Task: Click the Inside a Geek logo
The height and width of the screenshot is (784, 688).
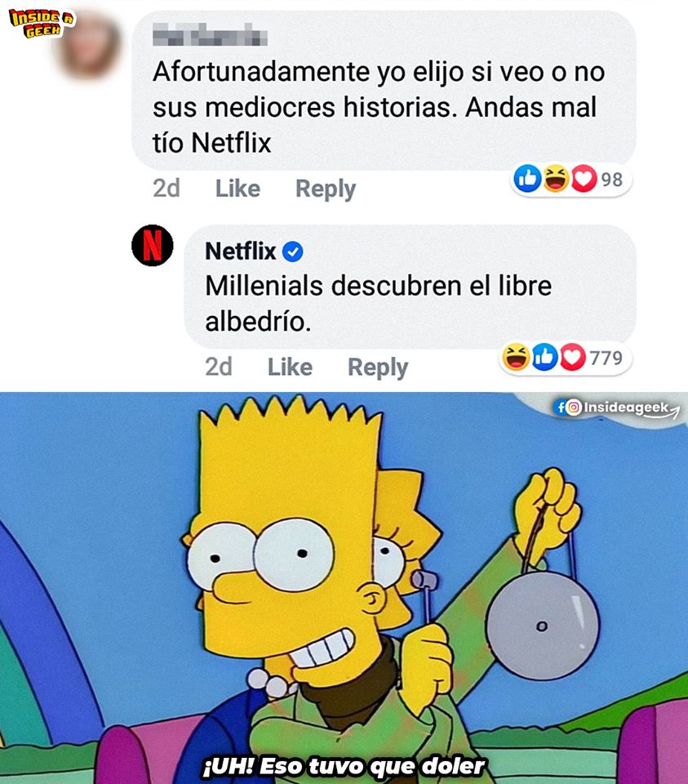Action: (x=42, y=24)
